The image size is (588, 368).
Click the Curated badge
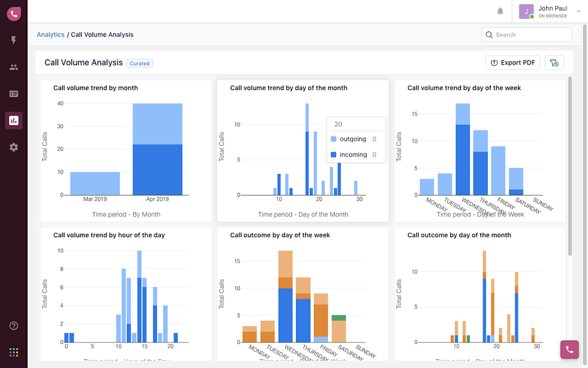pos(139,63)
